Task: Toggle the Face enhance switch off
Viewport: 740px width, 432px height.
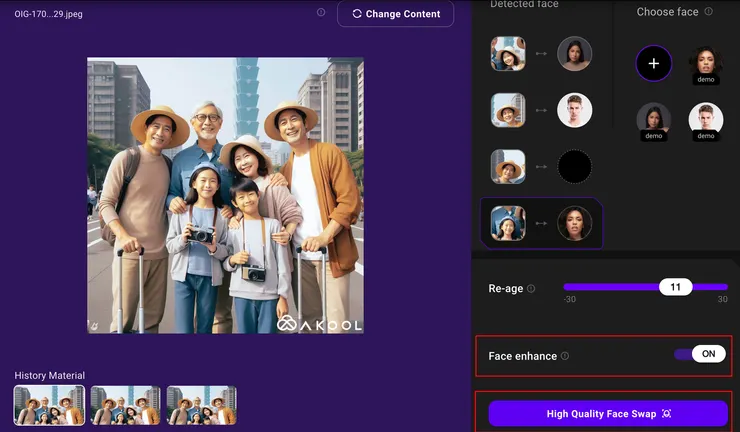Action: coord(700,354)
